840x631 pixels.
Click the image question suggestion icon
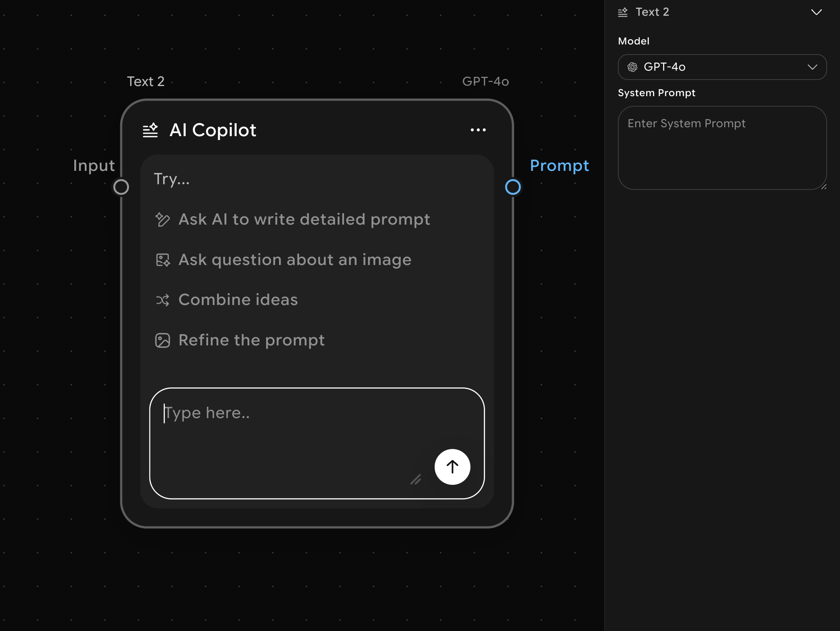[x=163, y=260]
